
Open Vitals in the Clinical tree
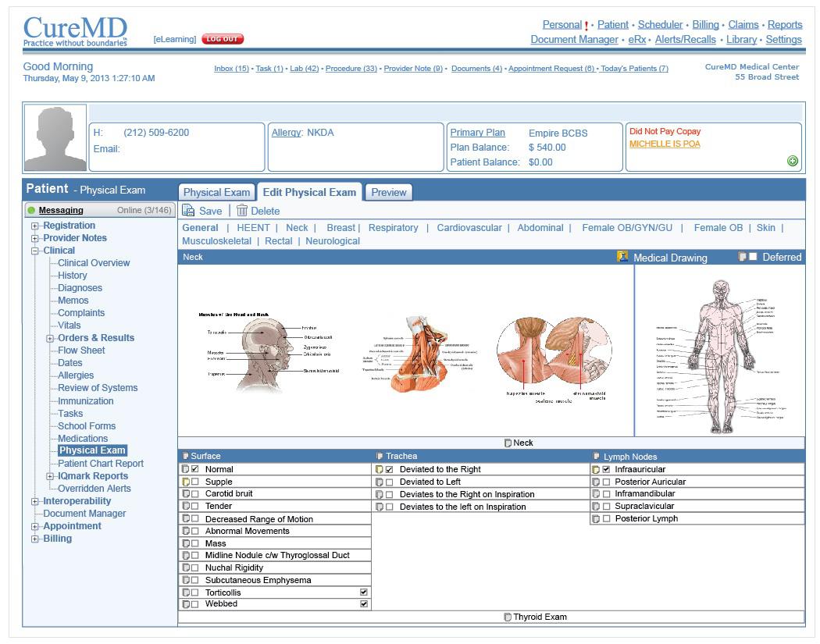click(x=70, y=326)
